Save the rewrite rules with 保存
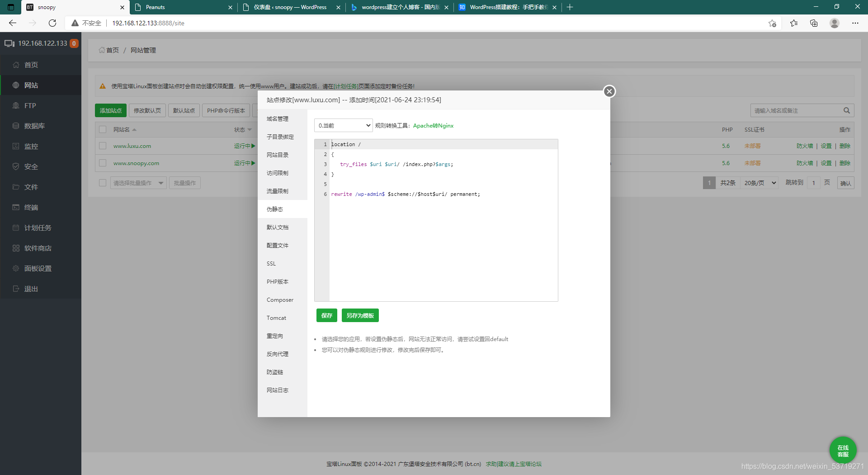Image resolution: width=868 pixels, height=475 pixels. (x=327, y=315)
